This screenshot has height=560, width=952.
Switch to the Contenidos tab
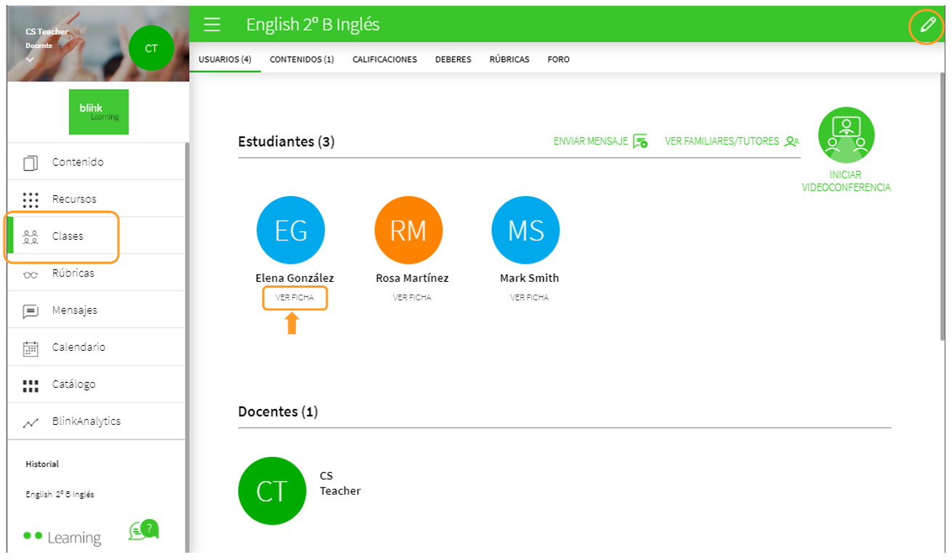click(x=302, y=60)
